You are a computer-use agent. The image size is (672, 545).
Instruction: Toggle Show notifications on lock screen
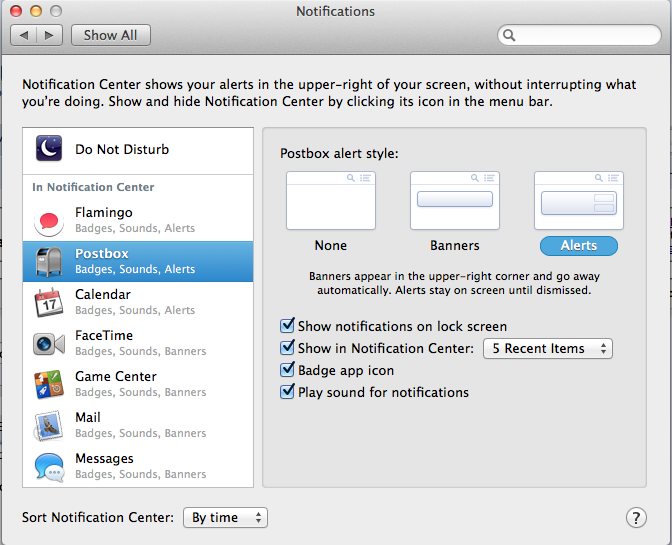[287, 326]
